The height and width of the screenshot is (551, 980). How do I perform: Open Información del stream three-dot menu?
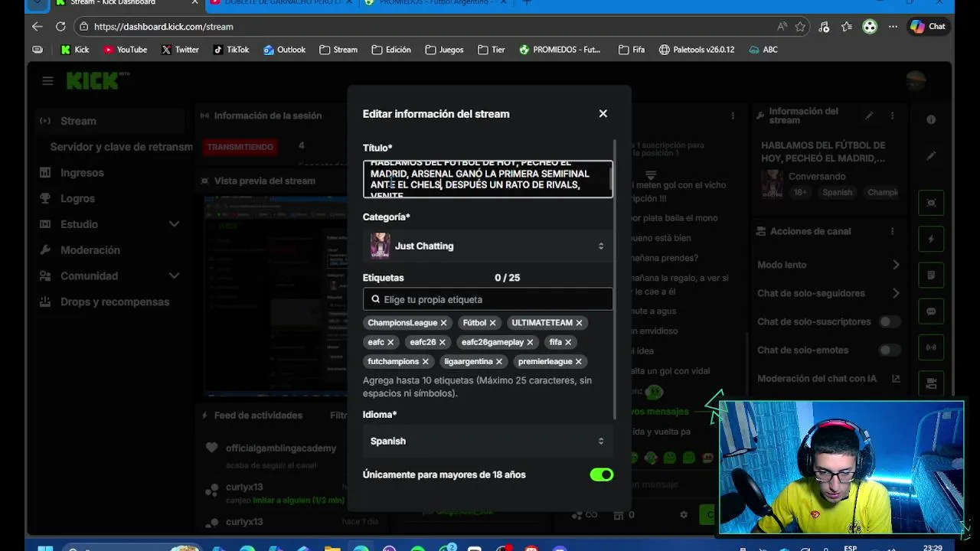892,116
